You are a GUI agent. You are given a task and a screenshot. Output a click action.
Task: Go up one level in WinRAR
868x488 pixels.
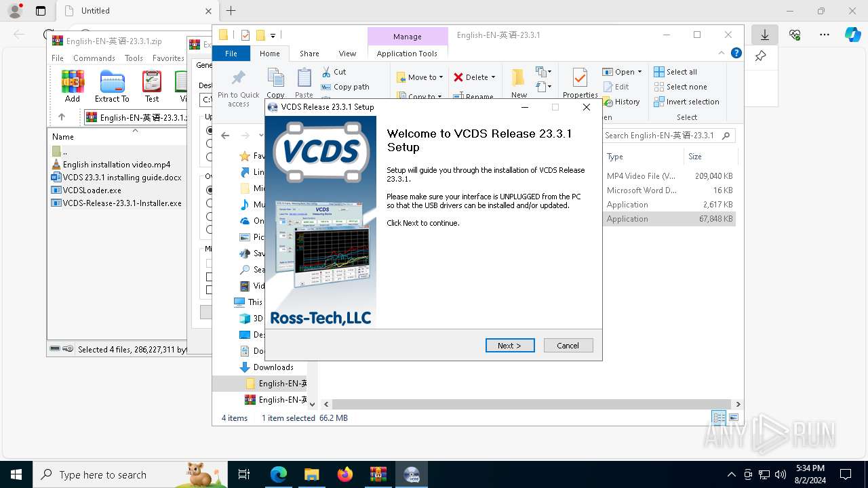(62, 117)
